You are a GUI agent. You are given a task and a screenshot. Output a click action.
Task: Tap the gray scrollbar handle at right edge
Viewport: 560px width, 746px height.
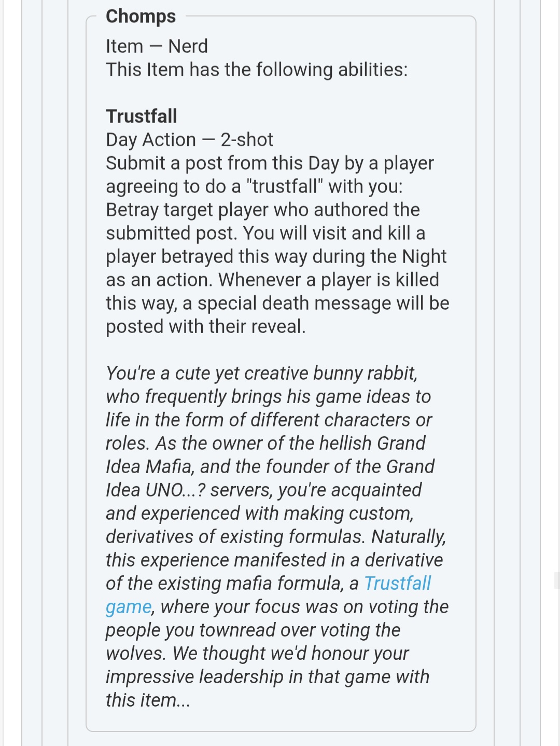pyautogui.click(x=556, y=580)
